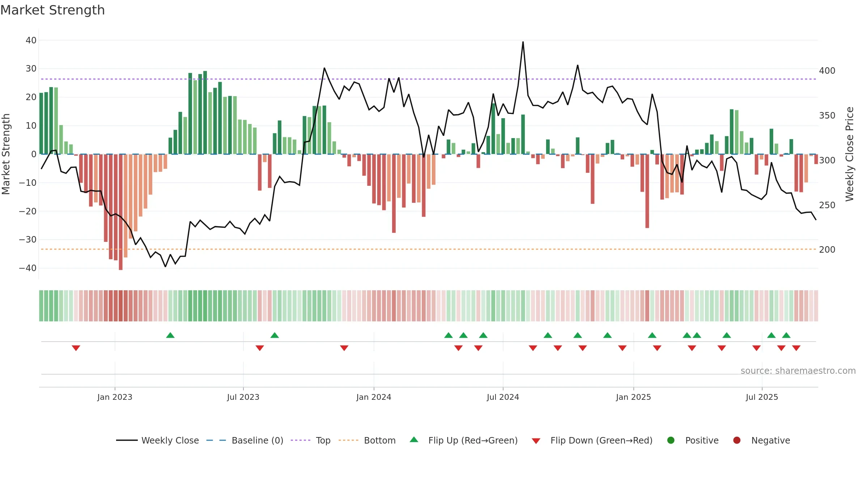Click the −40 tick on Market Strength axis

click(28, 268)
